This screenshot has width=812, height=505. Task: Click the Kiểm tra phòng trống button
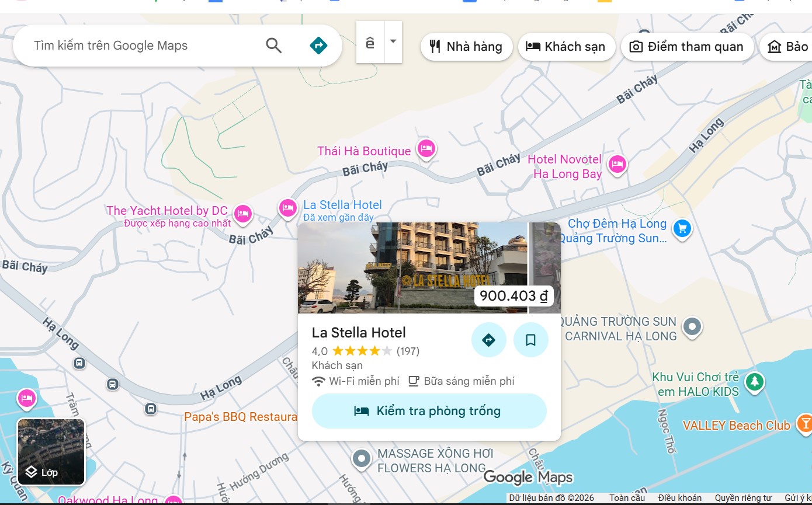[x=429, y=411]
